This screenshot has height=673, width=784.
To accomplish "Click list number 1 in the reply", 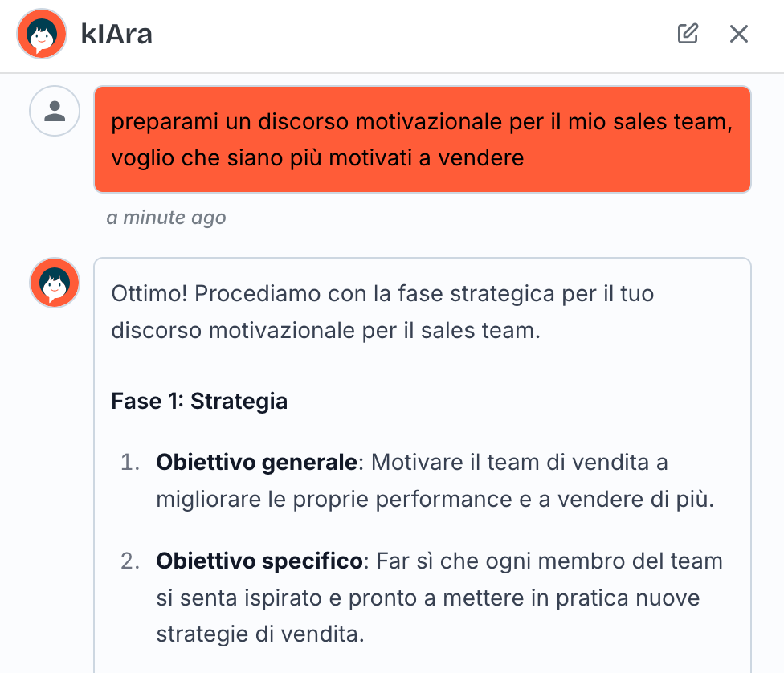I will (129, 463).
